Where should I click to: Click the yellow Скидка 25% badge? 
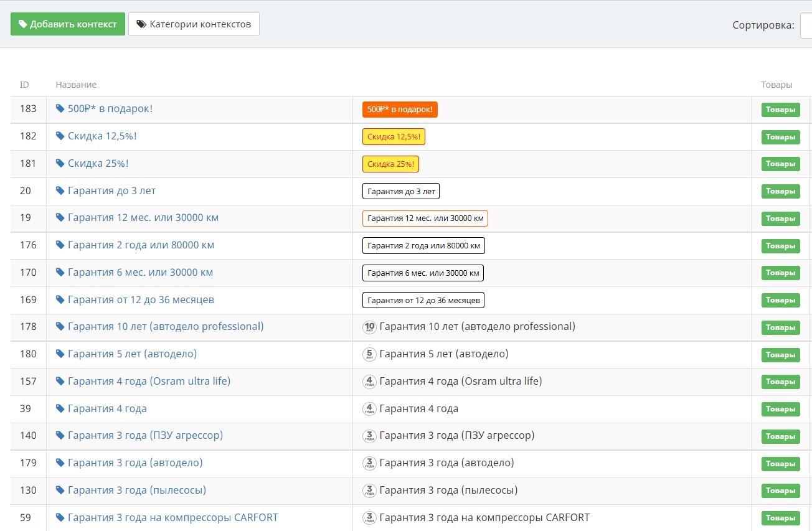click(390, 164)
